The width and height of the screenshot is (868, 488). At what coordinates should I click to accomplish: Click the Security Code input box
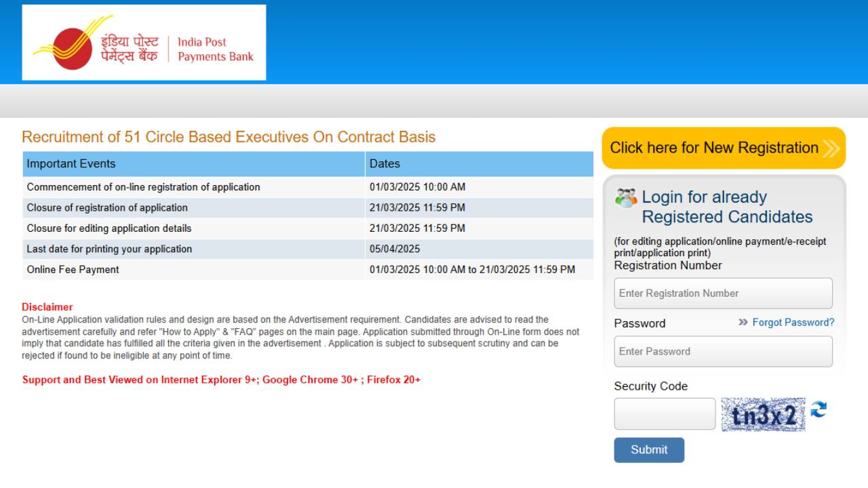[x=665, y=414]
